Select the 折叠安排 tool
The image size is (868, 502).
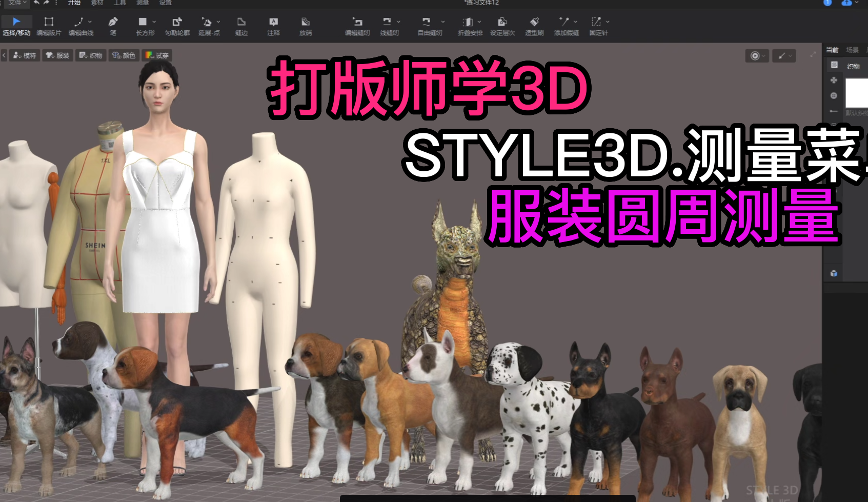(x=469, y=26)
